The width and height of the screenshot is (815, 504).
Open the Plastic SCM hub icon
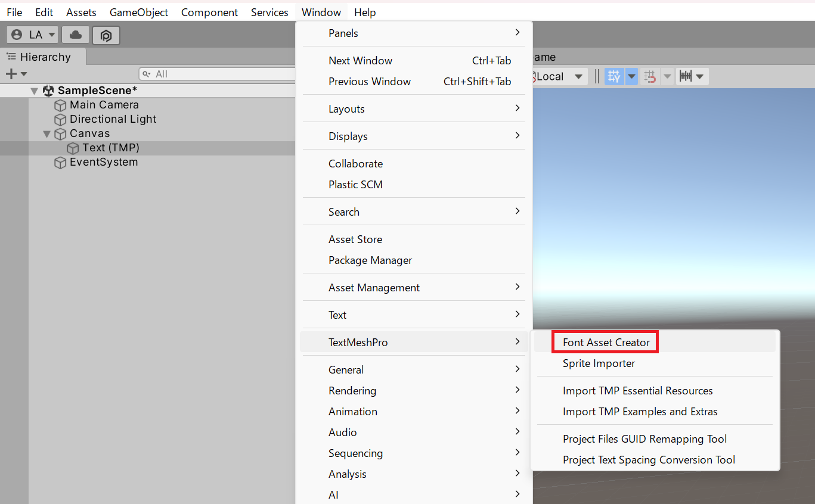click(x=106, y=35)
